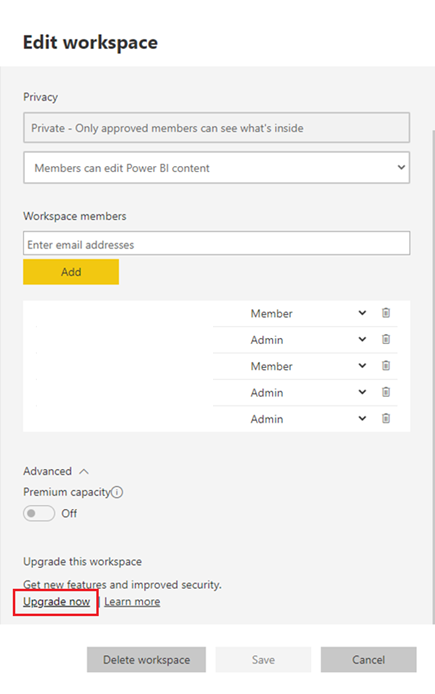Click Premium capacity info icon

coord(117,492)
